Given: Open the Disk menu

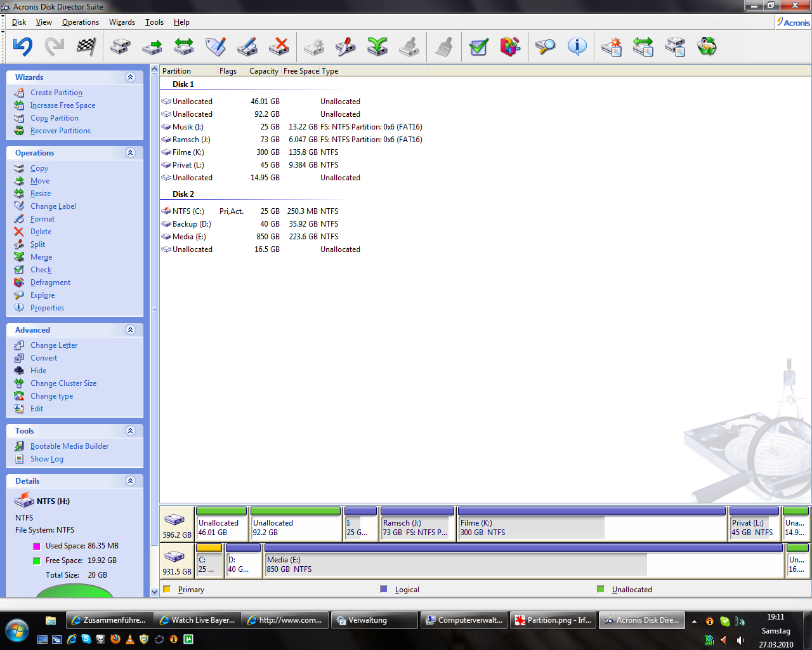Looking at the screenshot, I should pyautogui.click(x=19, y=22).
